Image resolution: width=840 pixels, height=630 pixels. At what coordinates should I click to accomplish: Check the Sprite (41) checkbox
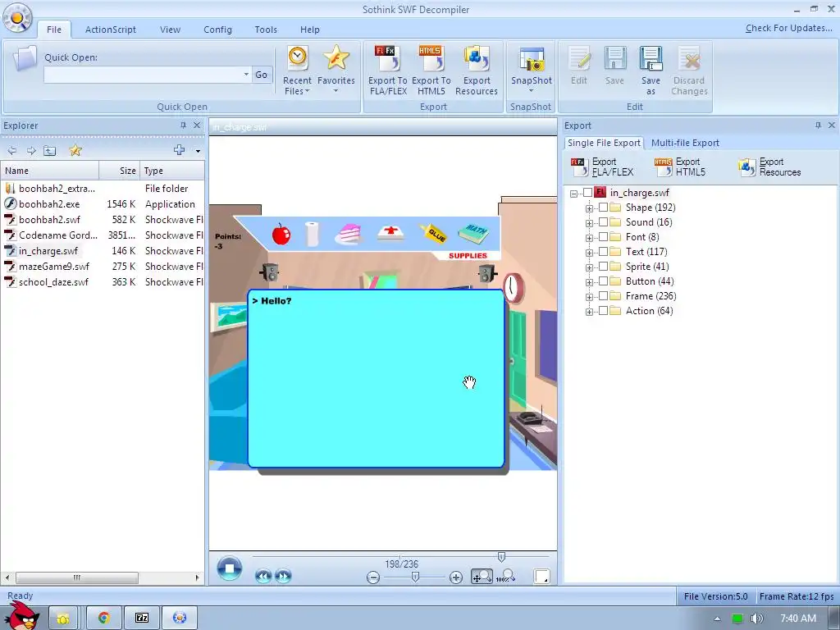point(603,267)
